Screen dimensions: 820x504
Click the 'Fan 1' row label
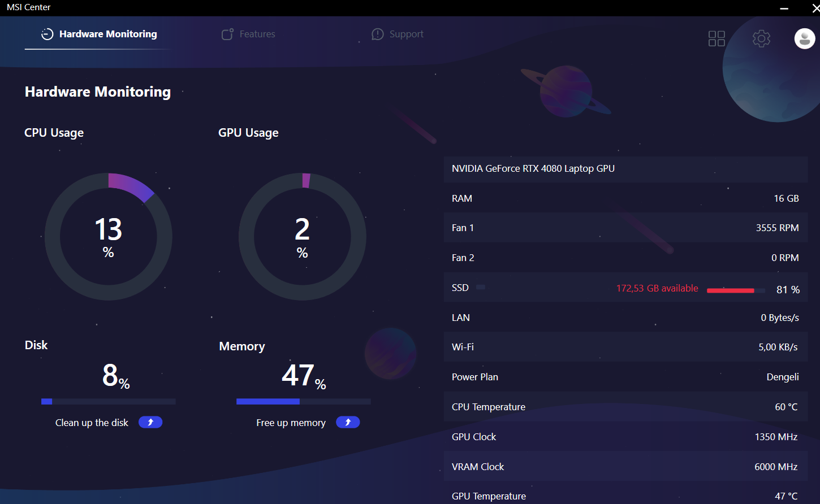pos(463,228)
